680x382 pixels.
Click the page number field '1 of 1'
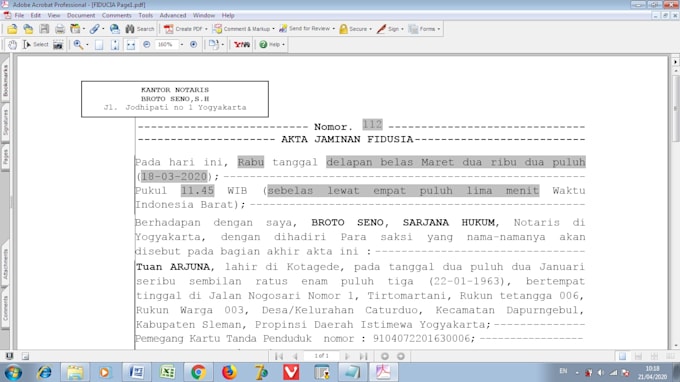[321, 356]
